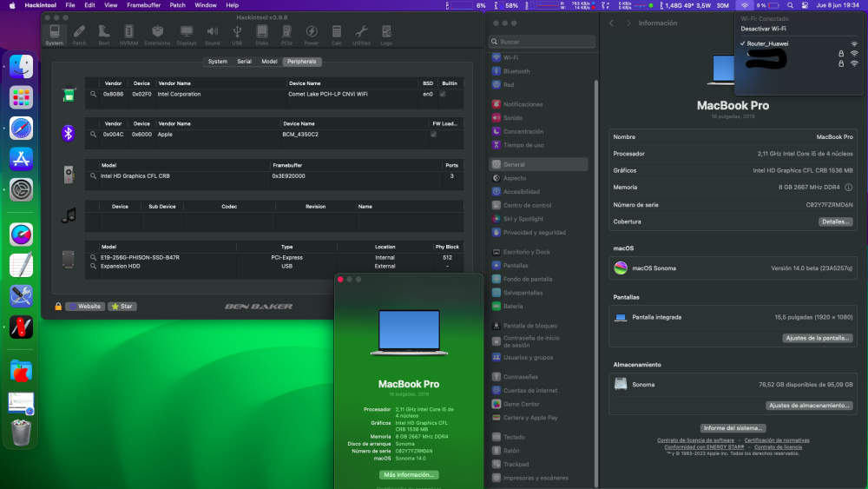Switch to the System tab
Image resolution: width=868 pixels, height=489 pixels.
tap(218, 62)
